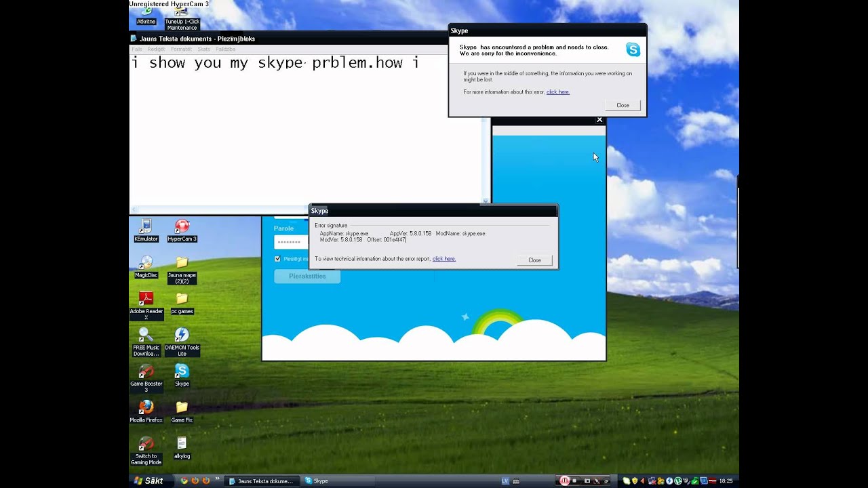Click the taskbar clock showing 18:25
Screen dimensions: 868x488
[726, 481]
